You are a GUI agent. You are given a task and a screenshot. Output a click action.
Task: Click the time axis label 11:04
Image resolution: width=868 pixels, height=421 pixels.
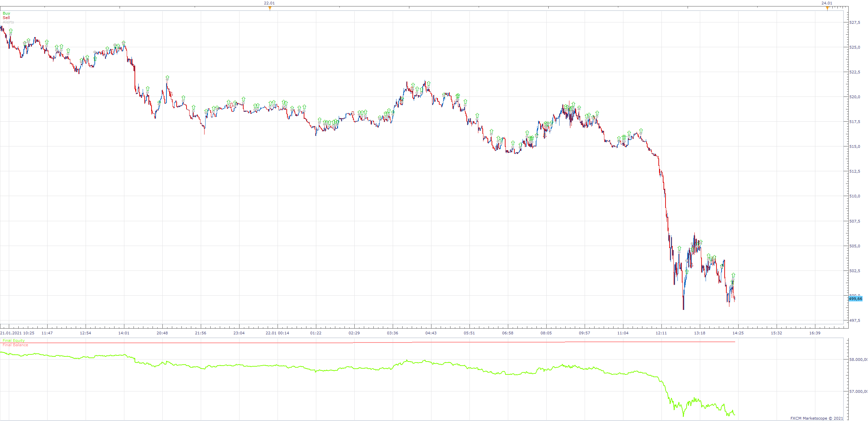coord(623,333)
